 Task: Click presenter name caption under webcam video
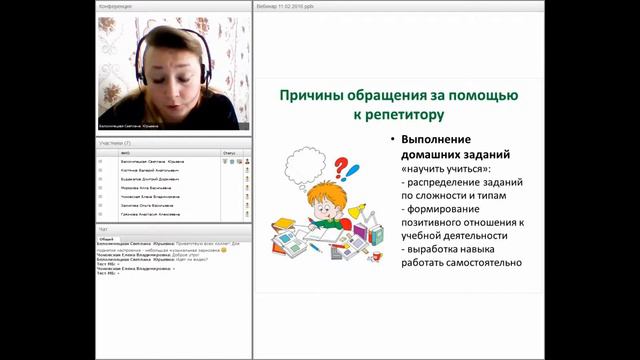129,127
